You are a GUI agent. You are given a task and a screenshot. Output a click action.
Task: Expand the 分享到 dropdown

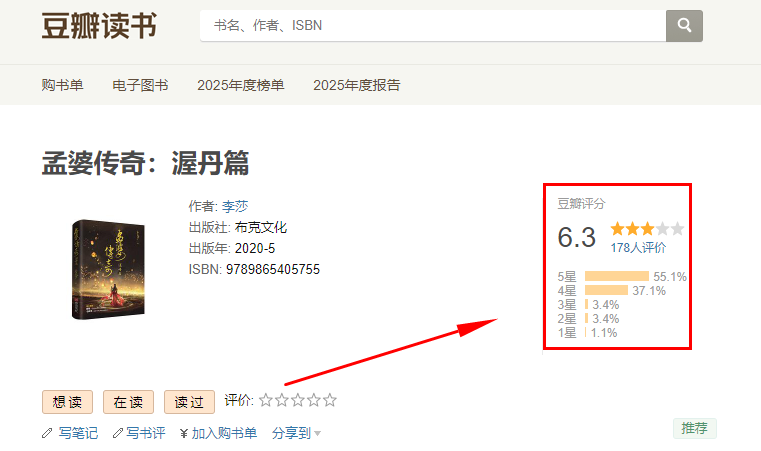coord(297,434)
